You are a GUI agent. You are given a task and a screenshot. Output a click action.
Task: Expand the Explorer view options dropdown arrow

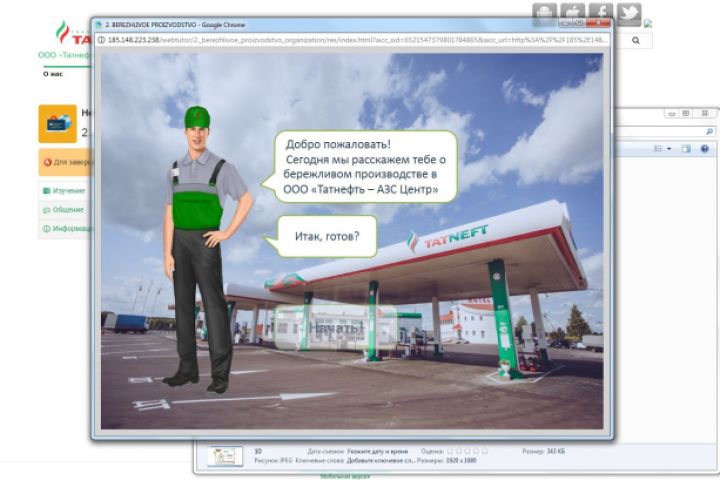[x=669, y=149]
